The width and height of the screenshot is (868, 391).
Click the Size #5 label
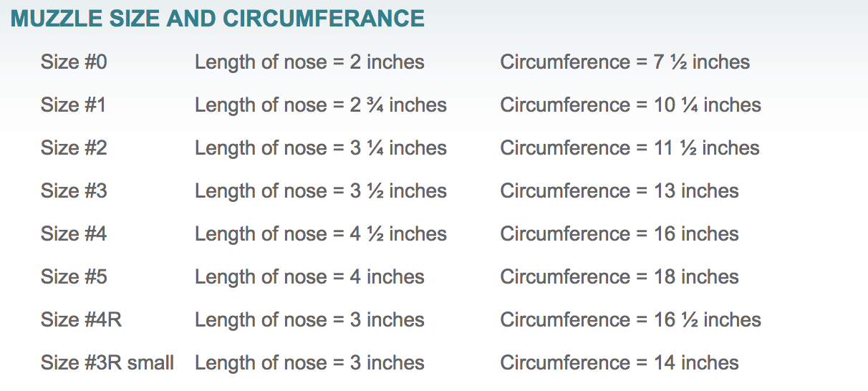coord(74,277)
